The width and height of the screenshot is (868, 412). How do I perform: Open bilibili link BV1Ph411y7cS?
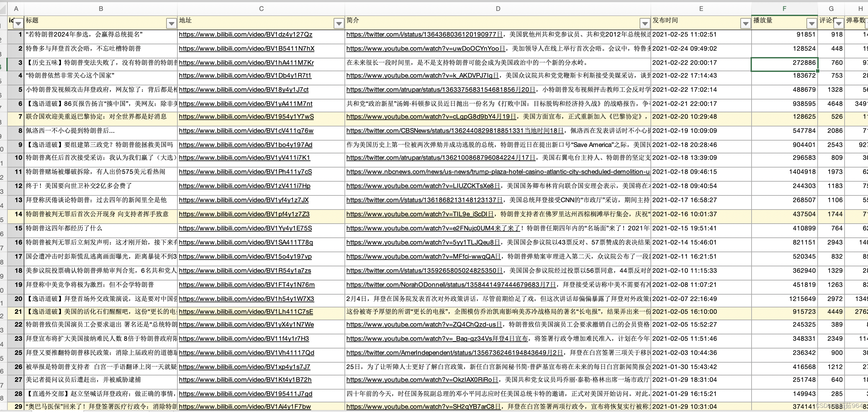245,172
